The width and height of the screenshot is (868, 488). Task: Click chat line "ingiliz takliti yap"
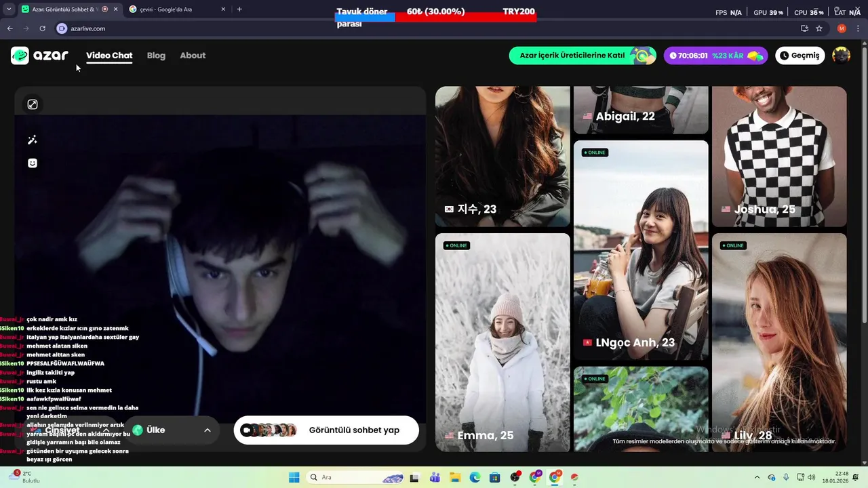(x=51, y=372)
